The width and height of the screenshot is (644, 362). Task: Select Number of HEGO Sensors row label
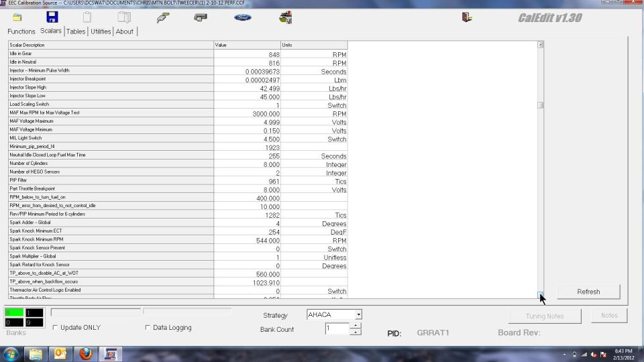coord(111,172)
